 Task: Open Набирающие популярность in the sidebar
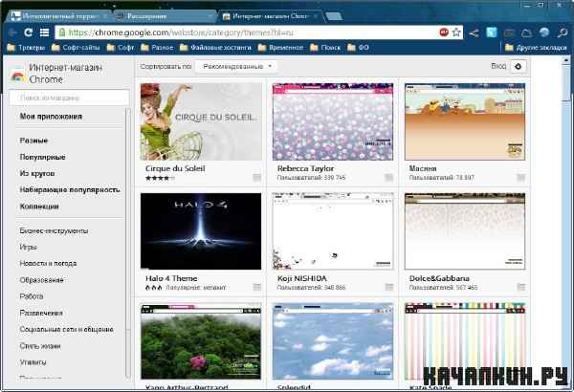[x=70, y=190]
